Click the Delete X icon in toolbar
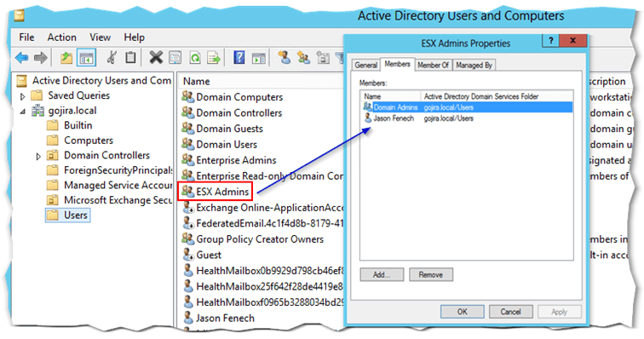The width and height of the screenshot is (644, 339). (156, 58)
